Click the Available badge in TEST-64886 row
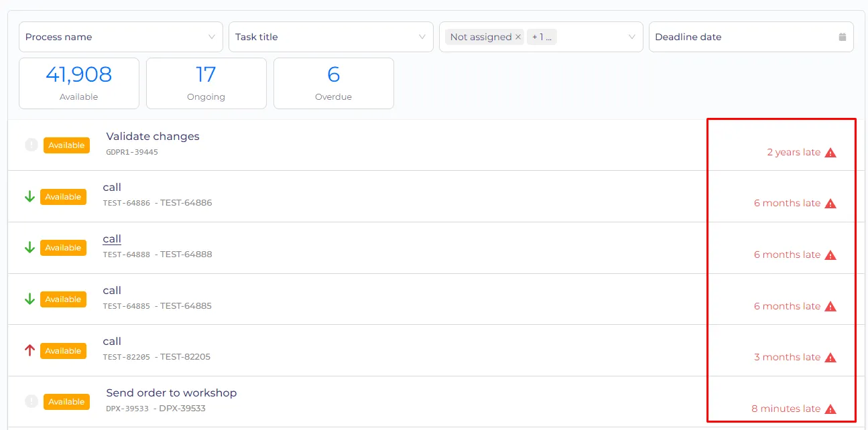This screenshot has height=430, width=868. (x=63, y=197)
